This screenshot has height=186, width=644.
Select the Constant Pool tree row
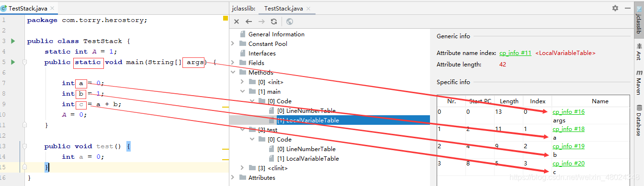(268, 44)
